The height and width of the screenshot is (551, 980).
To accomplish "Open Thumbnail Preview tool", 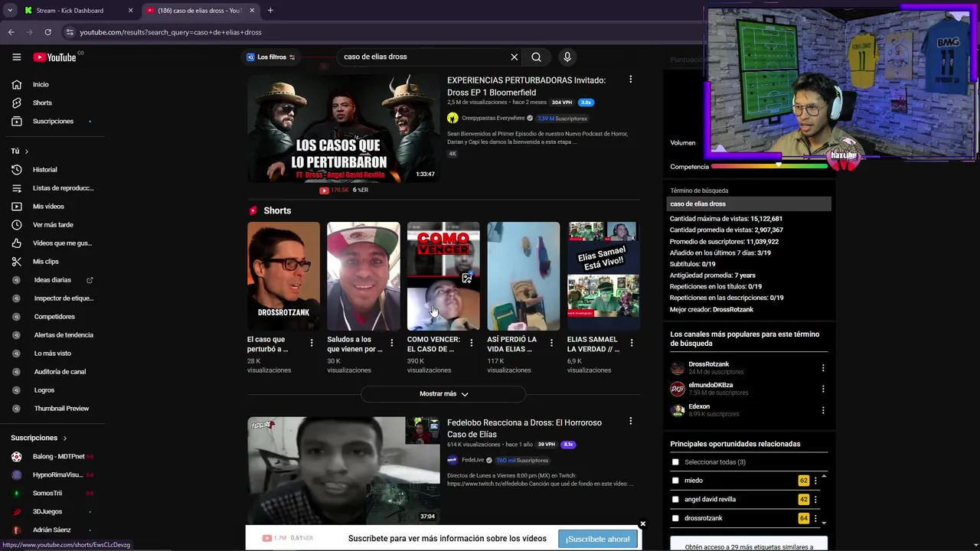I will tap(61, 409).
